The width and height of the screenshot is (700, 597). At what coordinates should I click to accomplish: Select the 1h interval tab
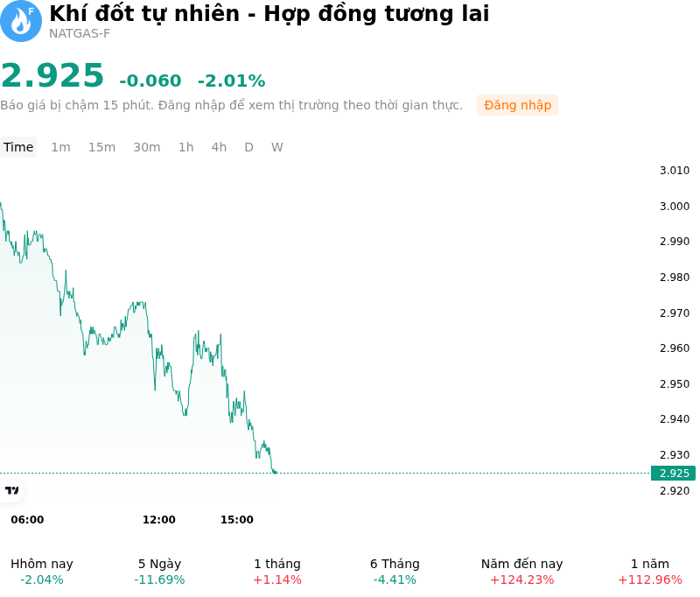(186, 147)
